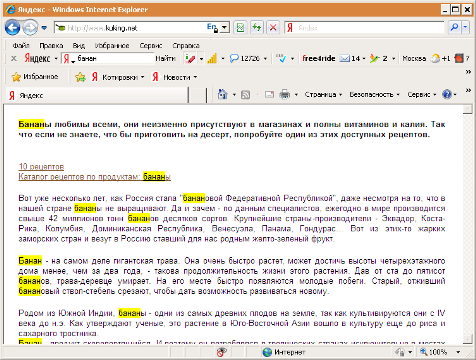Click the free4ride account name
Screen dimensions: 476x360
[319, 59]
